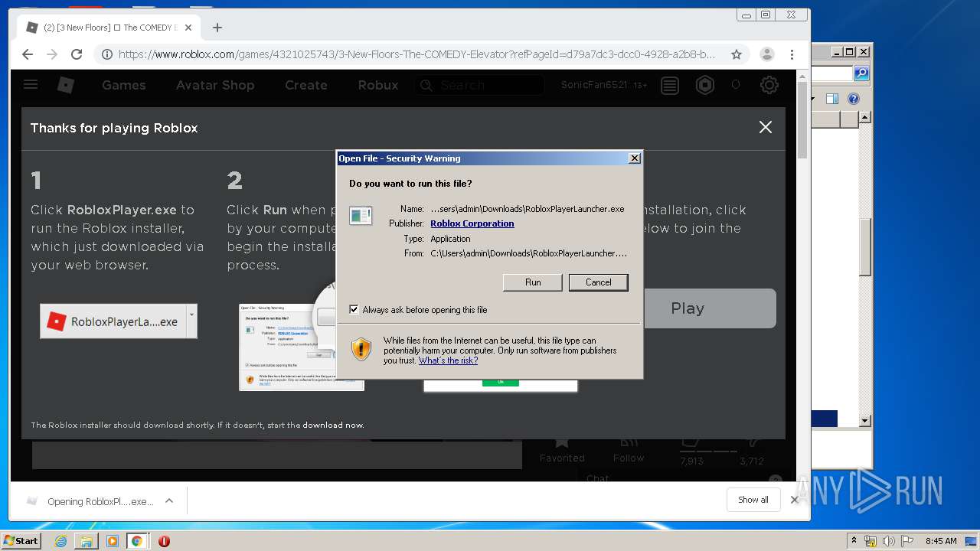Click the network tray icon

(871, 541)
